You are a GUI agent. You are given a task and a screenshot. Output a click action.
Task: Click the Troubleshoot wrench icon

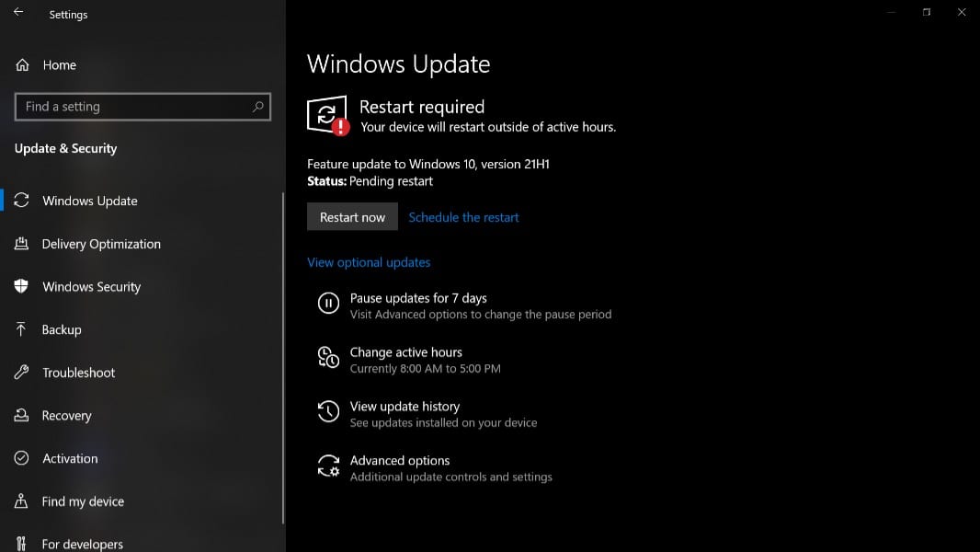click(x=21, y=372)
